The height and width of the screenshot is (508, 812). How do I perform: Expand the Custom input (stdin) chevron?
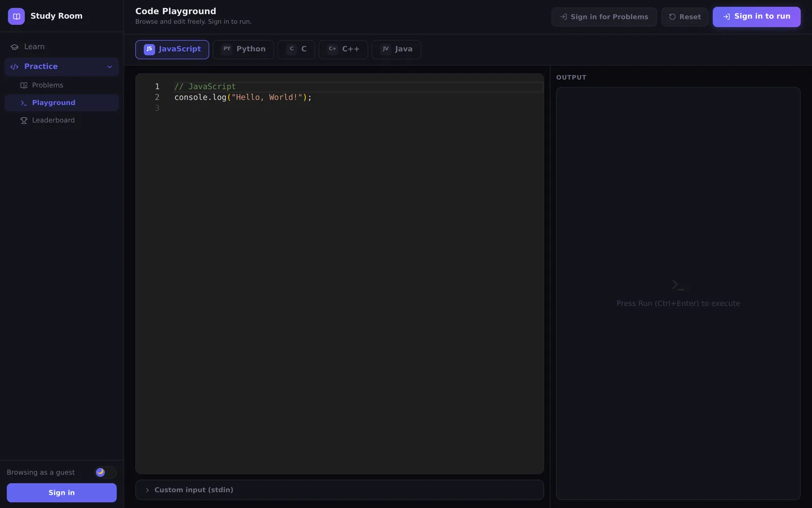pyautogui.click(x=147, y=490)
